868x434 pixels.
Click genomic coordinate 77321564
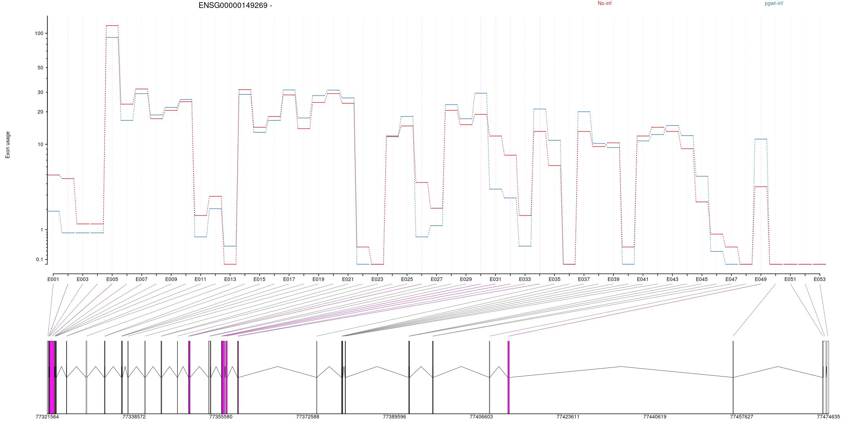(x=47, y=417)
